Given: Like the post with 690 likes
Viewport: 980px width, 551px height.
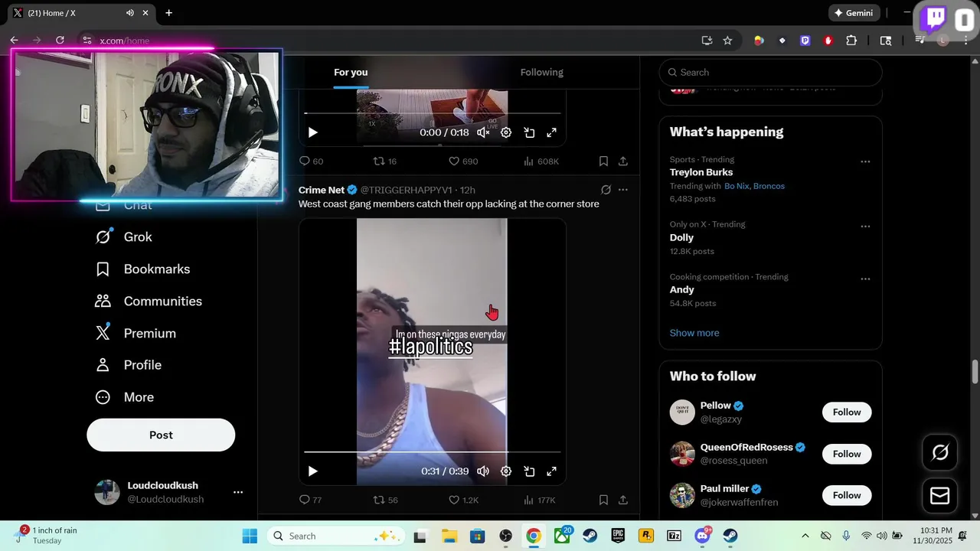Looking at the screenshot, I should [x=463, y=161].
